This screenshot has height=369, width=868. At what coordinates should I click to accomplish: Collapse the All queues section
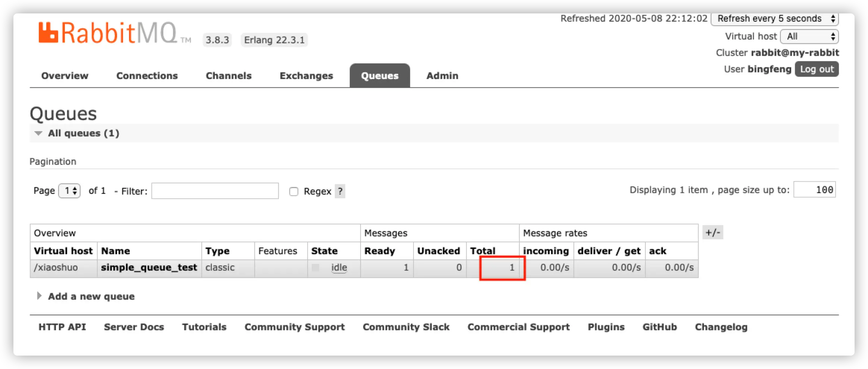click(x=84, y=133)
